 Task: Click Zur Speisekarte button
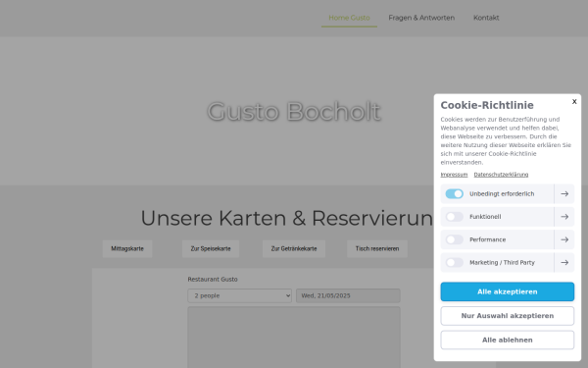click(x=211, y=248)
